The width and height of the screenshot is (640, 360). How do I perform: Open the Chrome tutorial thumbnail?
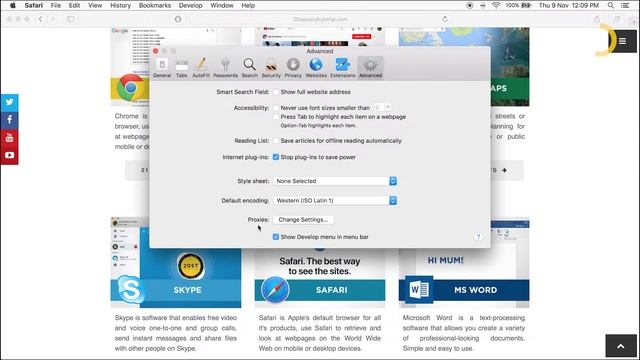(x=130, y=67)
